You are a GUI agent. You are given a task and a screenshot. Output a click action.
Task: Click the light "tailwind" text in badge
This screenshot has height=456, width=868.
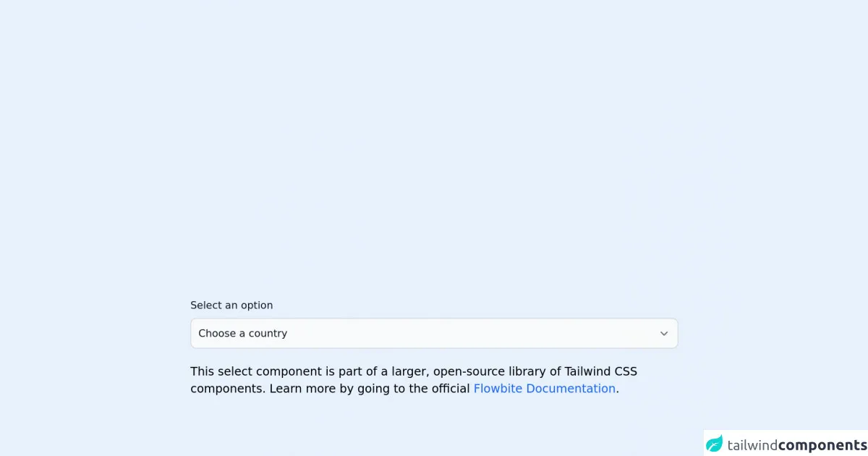coord(752,444)
